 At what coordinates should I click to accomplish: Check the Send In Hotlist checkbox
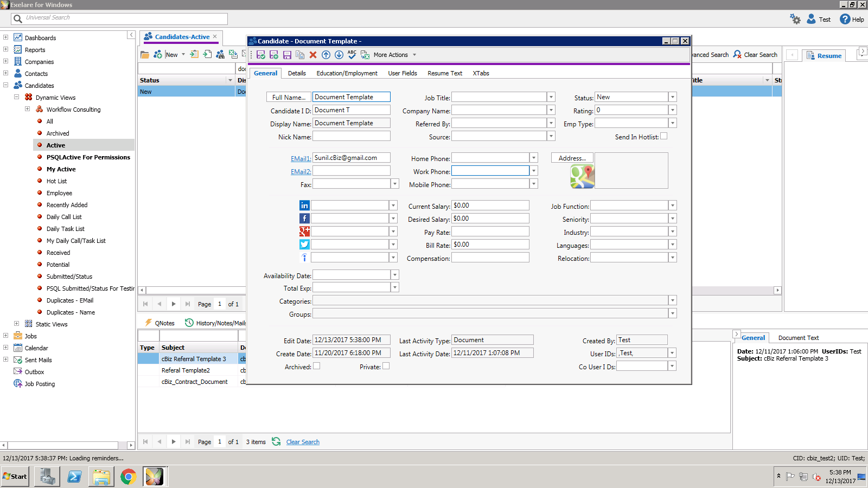664,136
